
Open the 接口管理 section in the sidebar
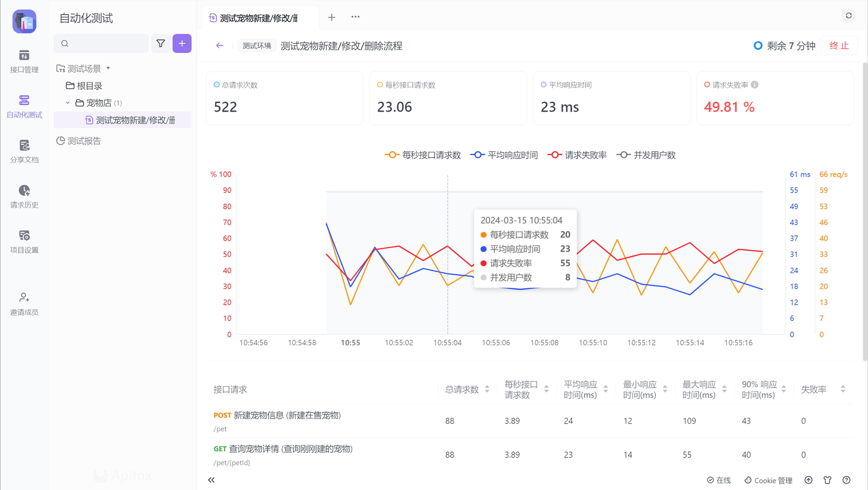click(24, 61)
